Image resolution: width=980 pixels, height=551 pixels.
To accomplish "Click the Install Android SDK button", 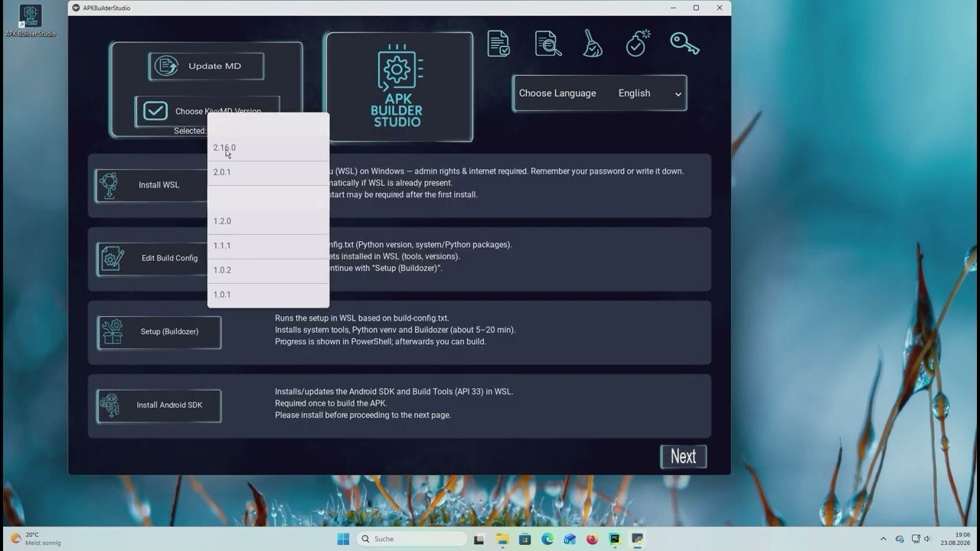I will pyautogui.click(x=159, y=406).
